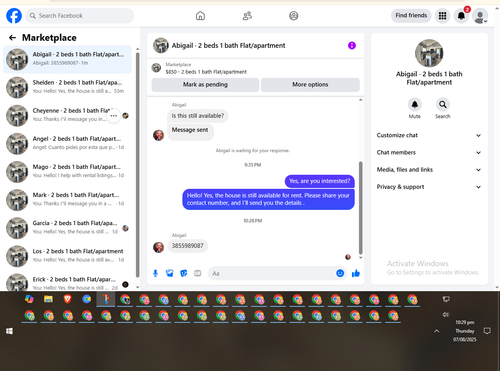Click the Windows Start button
This screenshot has height=371, width=500.
point(9,331)
